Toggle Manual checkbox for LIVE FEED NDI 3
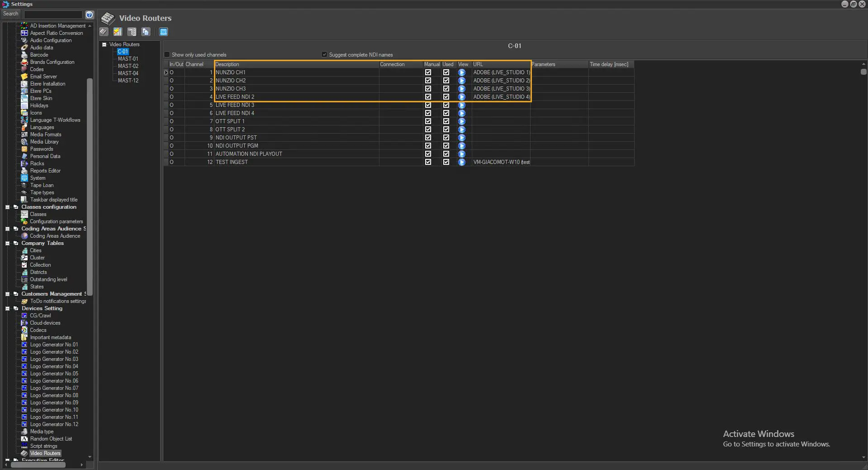Screen dimensions: 868x470 [428, 105]
